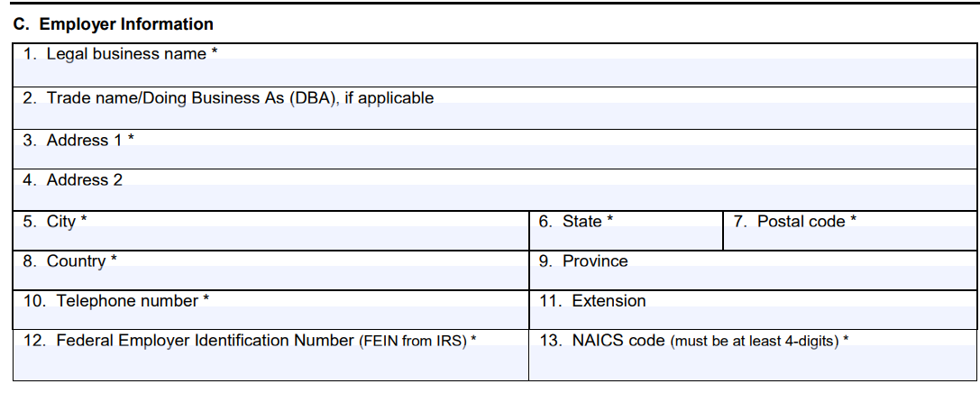Click the Postal code field
980x393 pixels.
click(x=849, y=239)
